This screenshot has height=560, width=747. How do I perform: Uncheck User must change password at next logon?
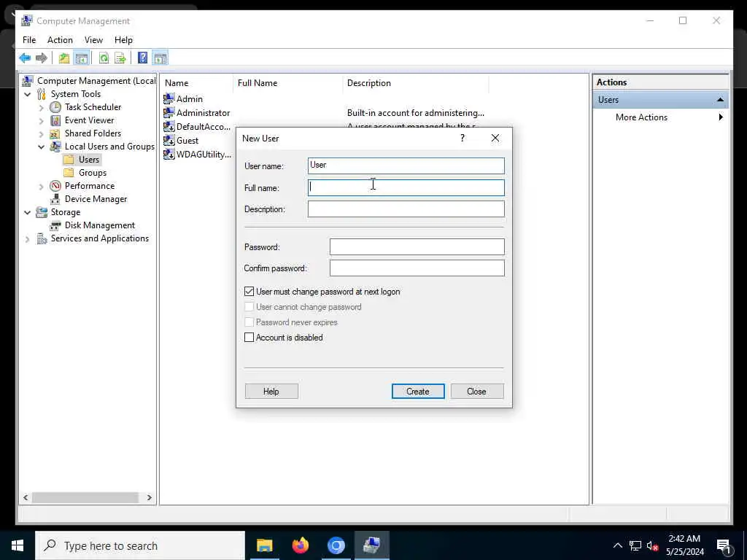[x=249, y=292]
